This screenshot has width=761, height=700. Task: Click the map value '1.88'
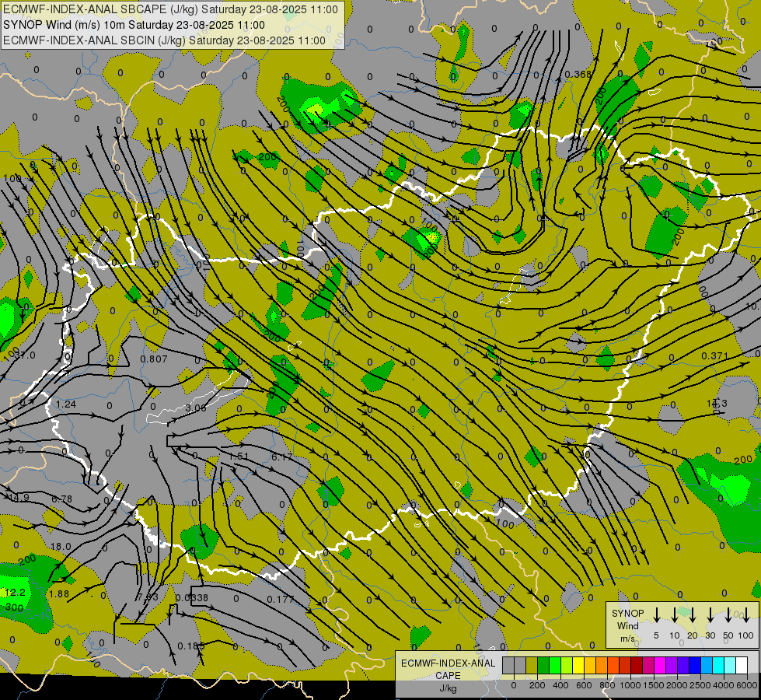point(59,593)
